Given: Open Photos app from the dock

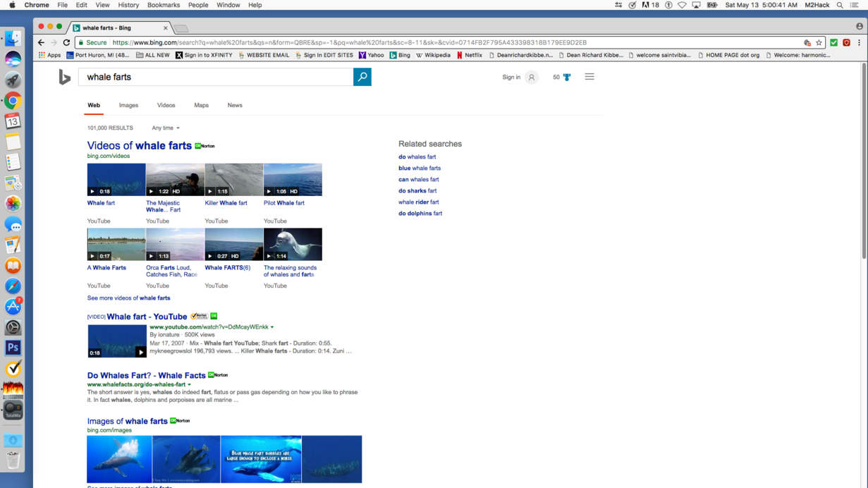Looking at the screenshot, I should [13, 204].
